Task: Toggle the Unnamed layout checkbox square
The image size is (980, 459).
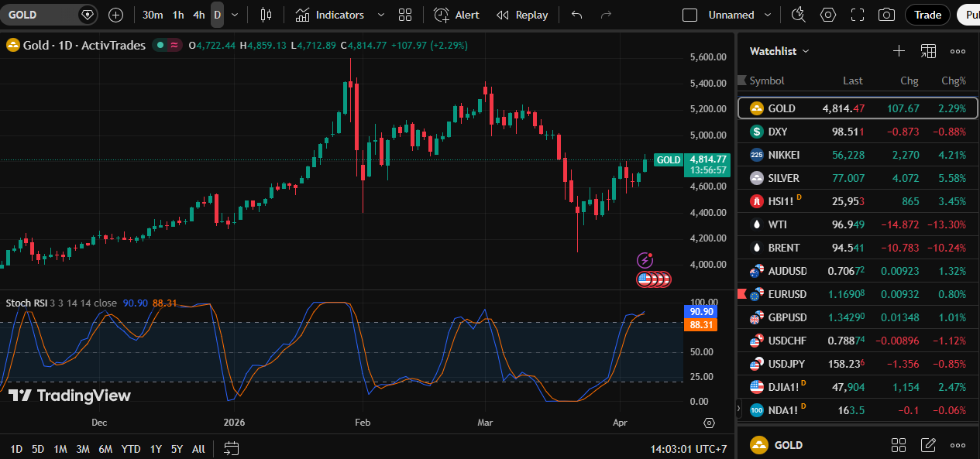Action: coord(689,15)
